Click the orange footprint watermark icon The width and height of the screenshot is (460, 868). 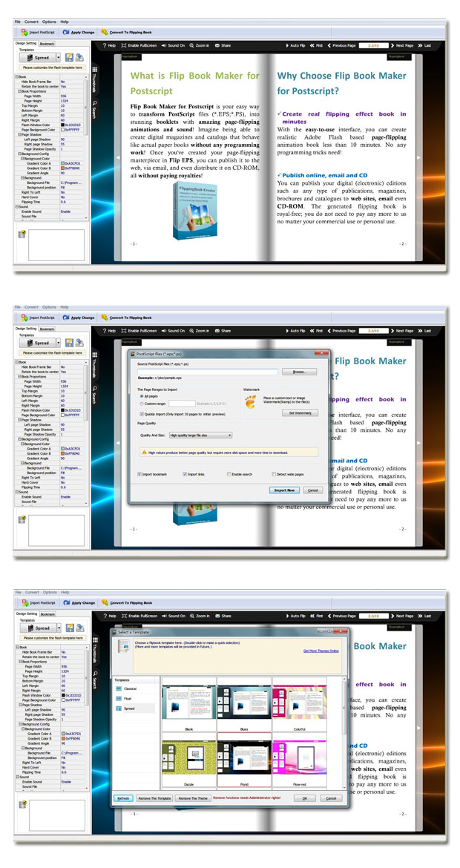[x=250, y=403]
